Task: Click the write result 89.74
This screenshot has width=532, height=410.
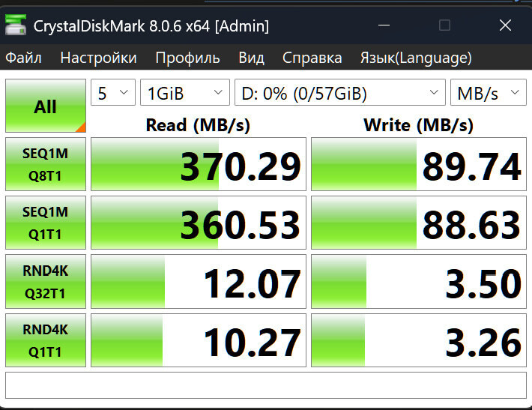Action: click(419, 164)
